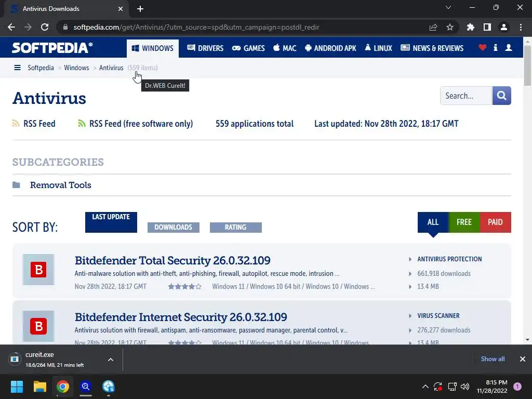The width and height of the screenshot is (532, 399).
Task: Open the Windows Start menu
Action: click(x=17, y=387)
